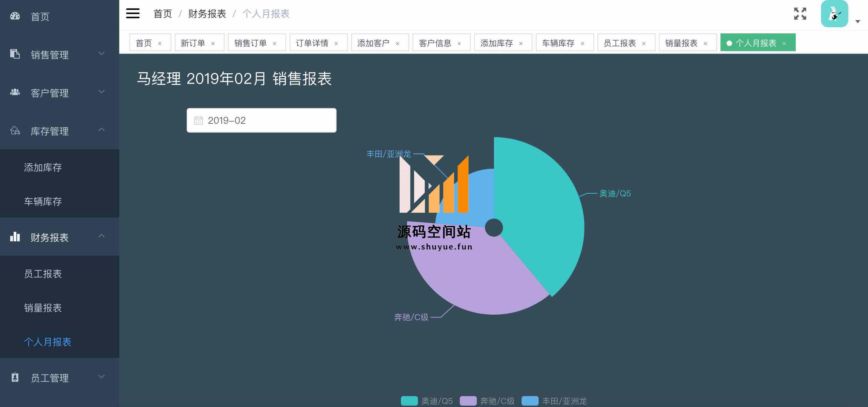
Task: Close the 订单详情 tab
Action: [x=336, y=44]
